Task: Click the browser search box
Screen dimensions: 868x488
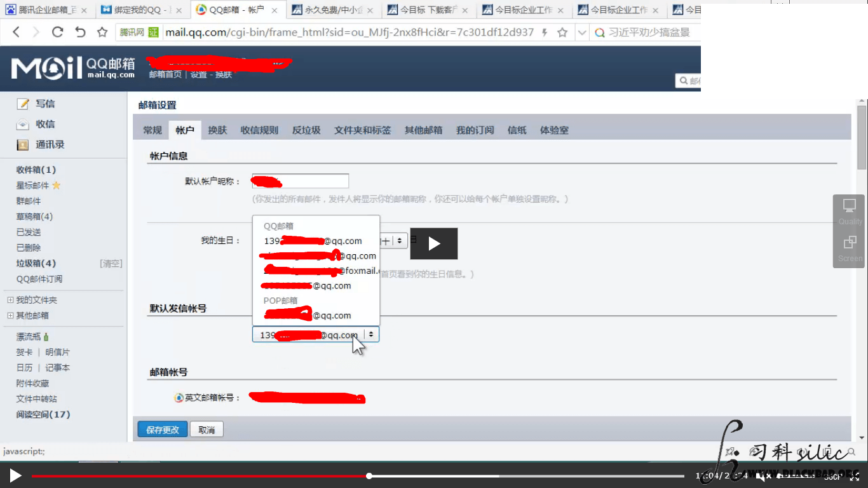Action: coord(646,32)
